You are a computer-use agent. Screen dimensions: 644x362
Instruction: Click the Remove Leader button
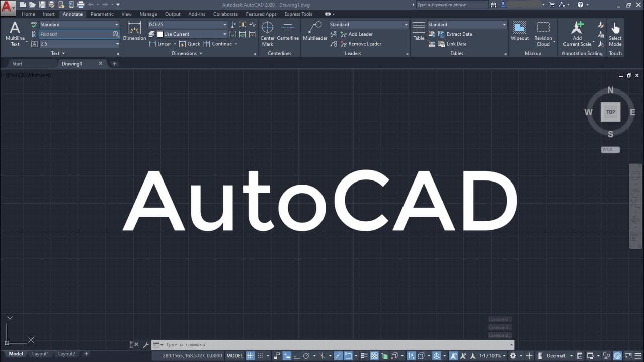(364, 44)
